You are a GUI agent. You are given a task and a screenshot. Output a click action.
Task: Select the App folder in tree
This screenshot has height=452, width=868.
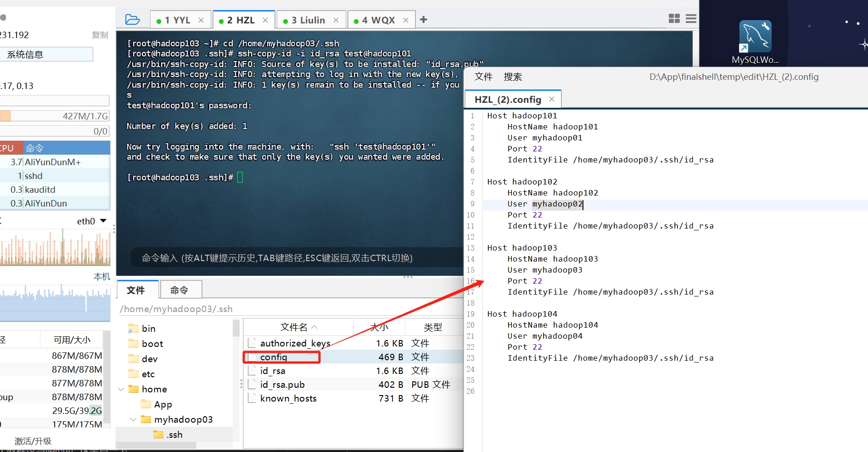pos(162,404)
